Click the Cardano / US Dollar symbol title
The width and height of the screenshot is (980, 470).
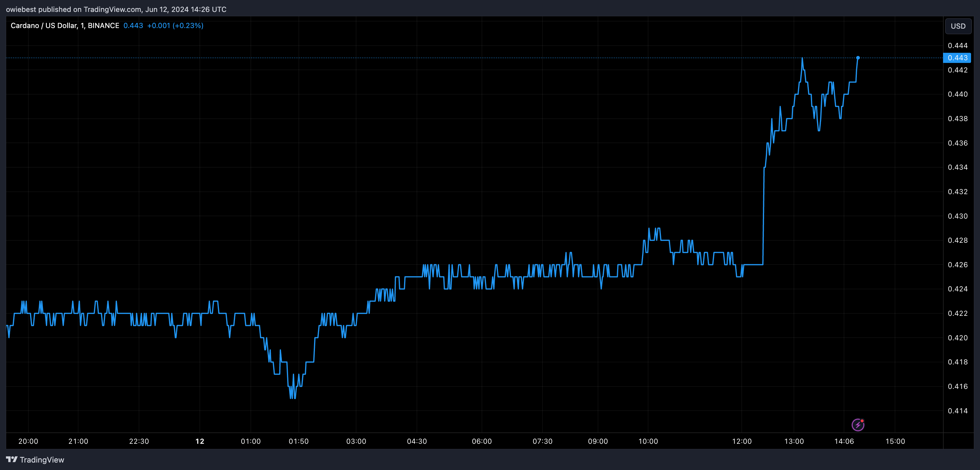(65, 25)
